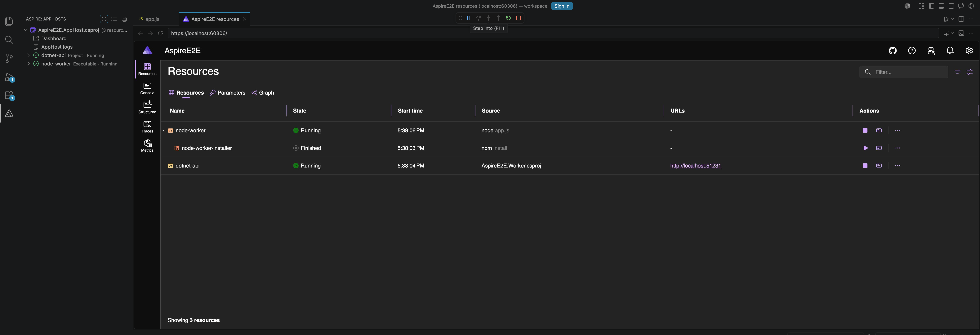
Task: Open Dashboard from AppHosts tree
Action: (x=54, y=38)
